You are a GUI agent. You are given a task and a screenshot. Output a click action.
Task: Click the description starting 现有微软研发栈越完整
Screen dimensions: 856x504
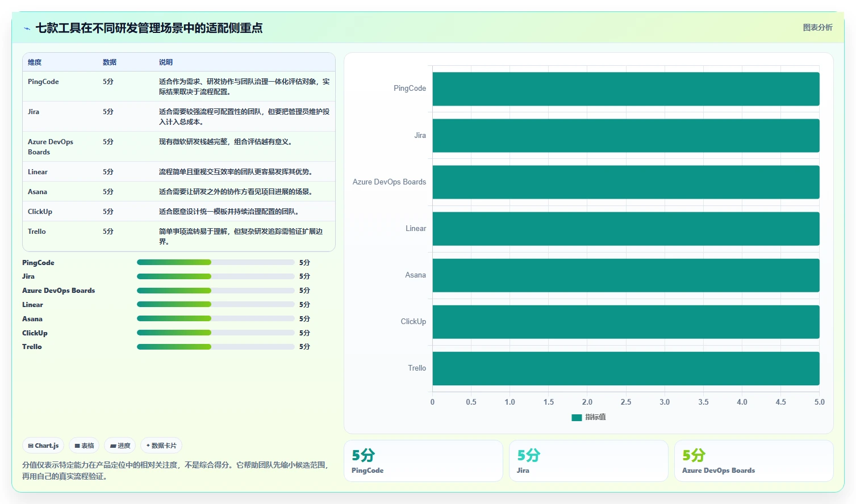[226, 142]
